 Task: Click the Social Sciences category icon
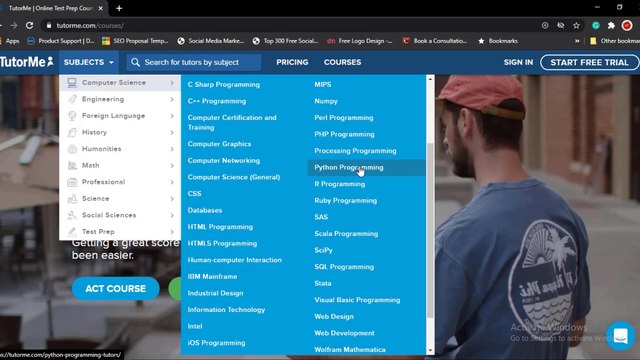click(x=72, y=215)
